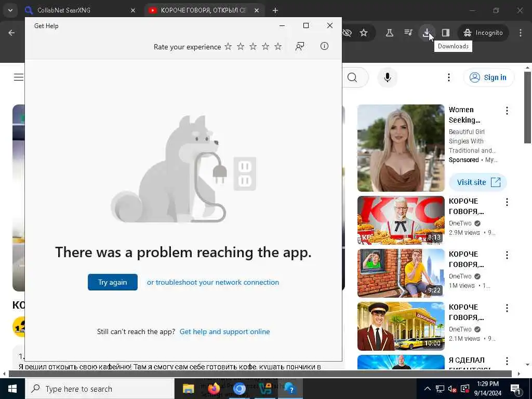Show hidden system tray icons
Viewport: 532px width, 399px height.
point(428,389)
